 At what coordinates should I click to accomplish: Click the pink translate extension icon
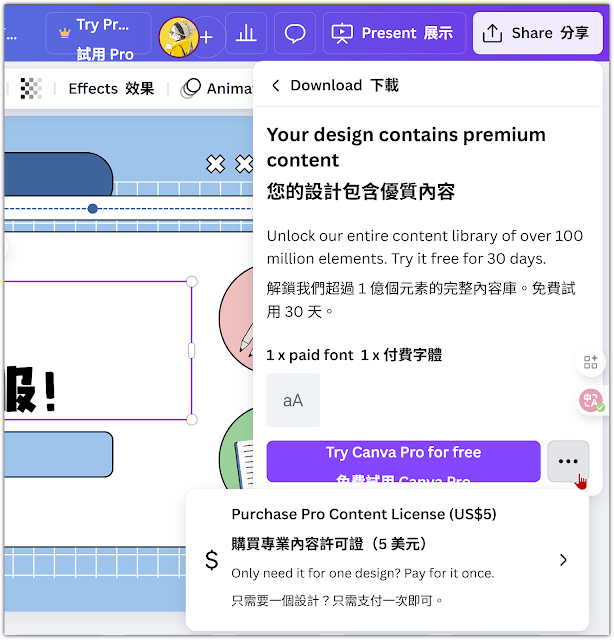pos(591,400)
